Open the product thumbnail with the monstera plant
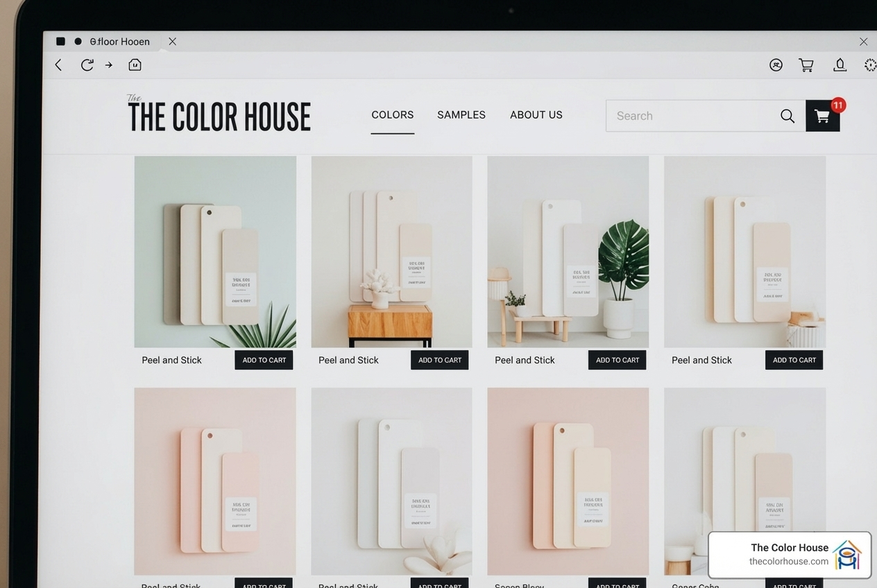Screen dimensions: 877x588 (x=568, y=251)
